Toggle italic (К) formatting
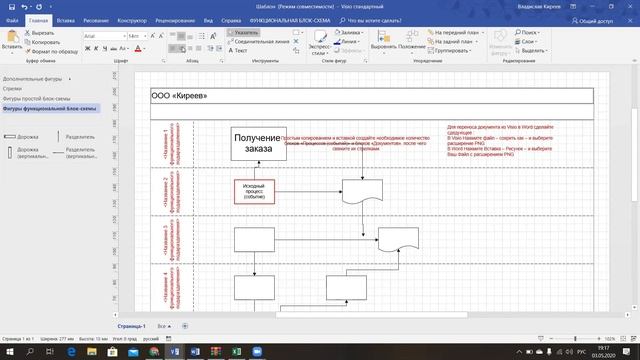Viewport: 640px width, 360px height. pyautogui.click(x=96, y=49)
